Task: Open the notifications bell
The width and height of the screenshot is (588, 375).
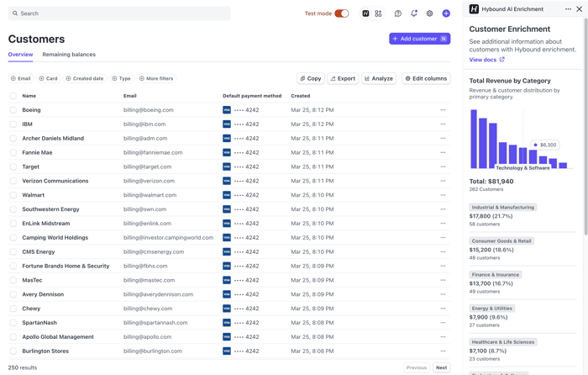Action: pyautogui.click(x=413, y=13)
